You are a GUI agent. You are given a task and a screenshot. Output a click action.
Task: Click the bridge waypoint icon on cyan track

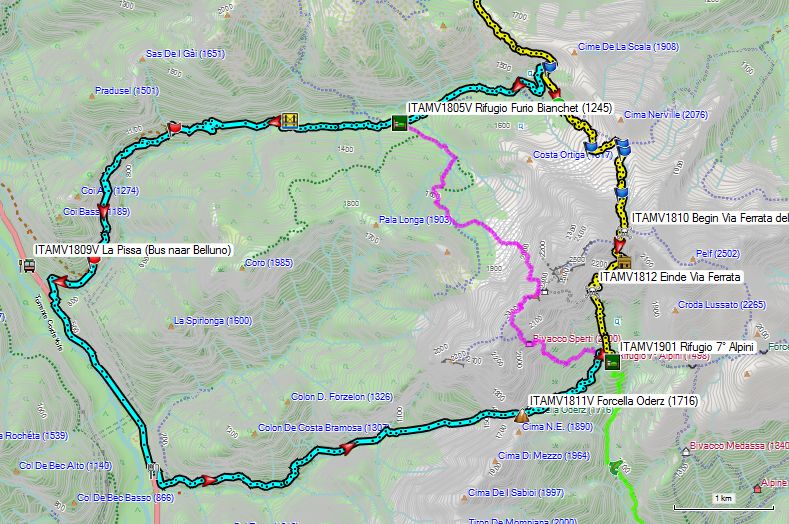pos(289,121)
